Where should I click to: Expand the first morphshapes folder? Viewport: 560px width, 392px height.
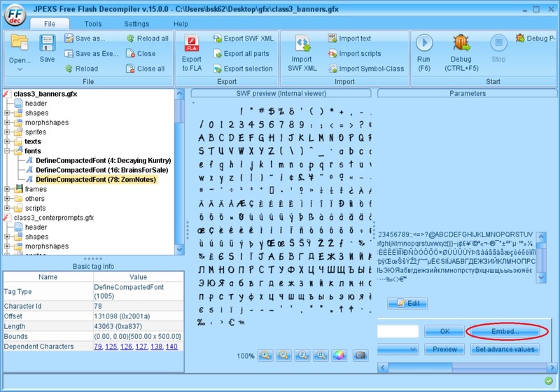click(x=7, y=122)
